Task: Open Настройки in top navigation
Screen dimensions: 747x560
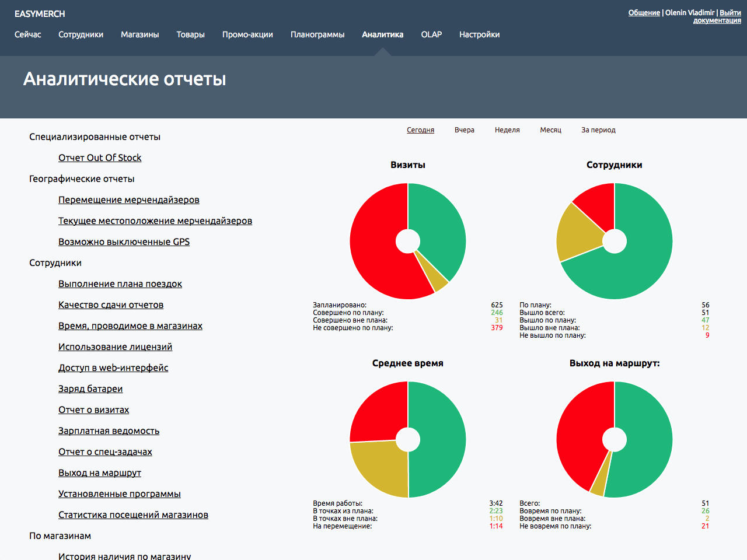Action: coord(480,34)
